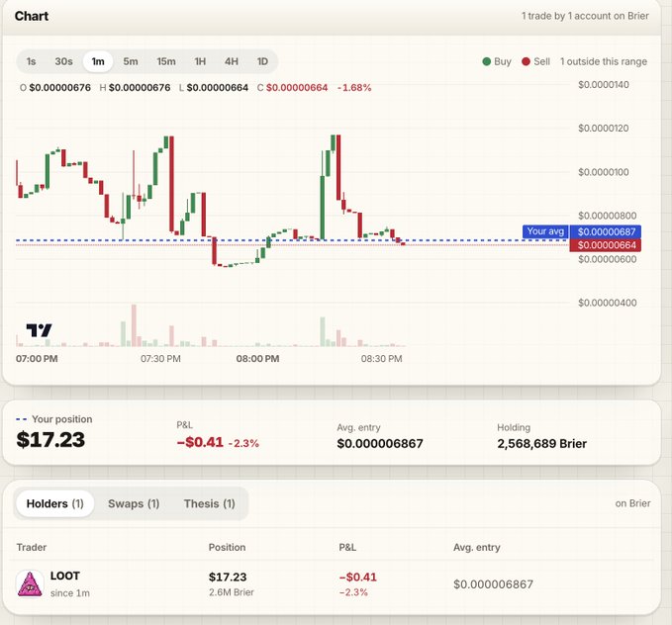Viewport: 672px width, 625px height.
Task: Select the 1m timeframe
Action: click(x=98, y=61)
